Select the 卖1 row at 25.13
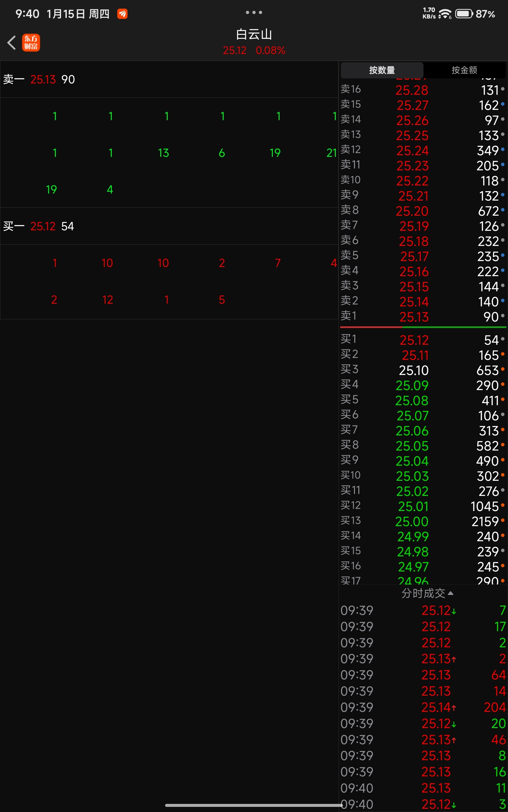Image resolution: width=508 pixels, height=812 pixels. (x=423, y=316)
